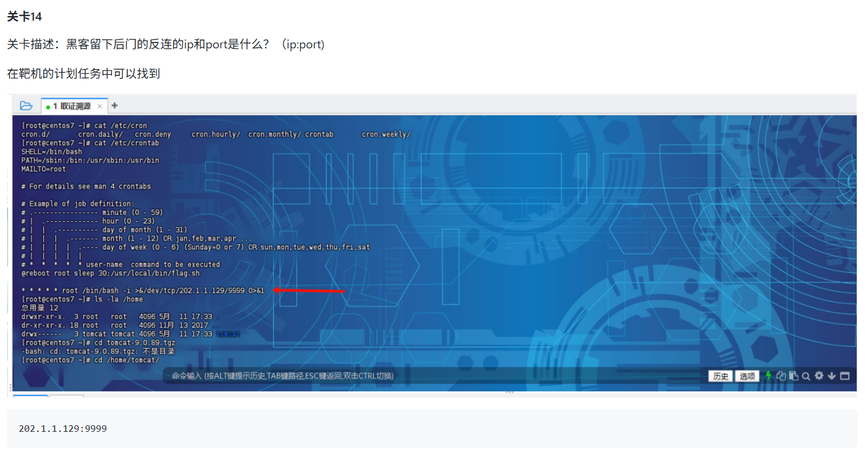Image resolution: width=868 pixels, height=453 pixels.
Task: Open the search magnifier in terminal toolbar
Action: click(x=806, y=376)
